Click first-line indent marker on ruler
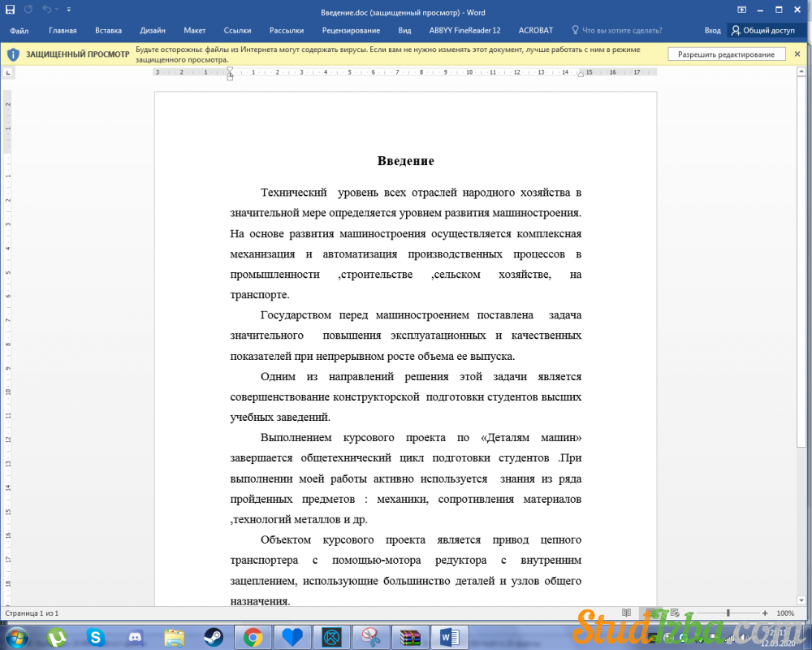Screen dimensions: 812x650 (230, 70)
